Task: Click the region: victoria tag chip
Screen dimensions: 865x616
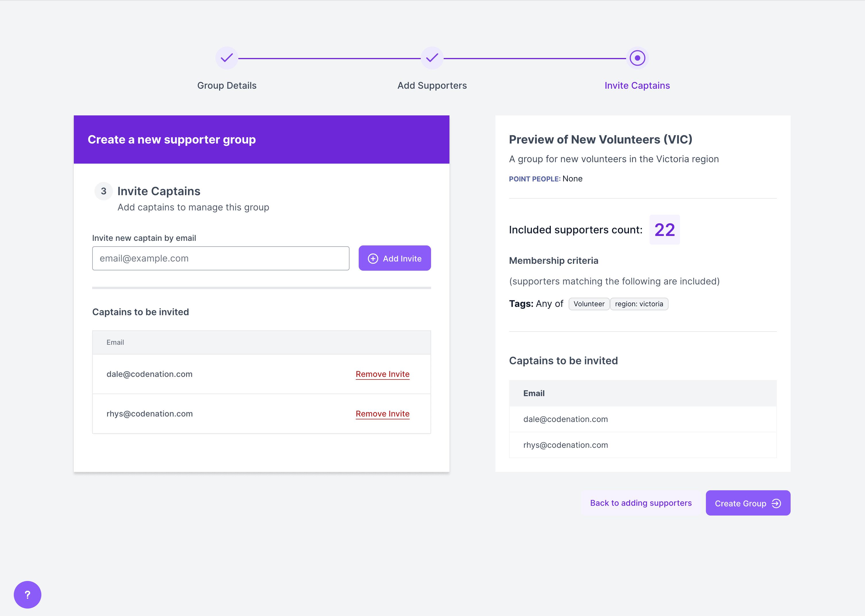Action: point(639,304)
